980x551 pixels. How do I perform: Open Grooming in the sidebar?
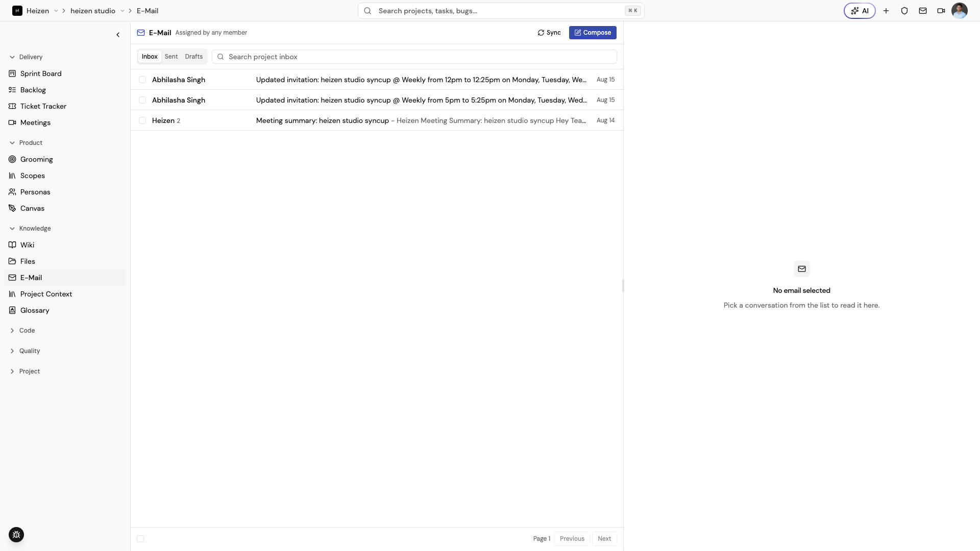[65, 159]
